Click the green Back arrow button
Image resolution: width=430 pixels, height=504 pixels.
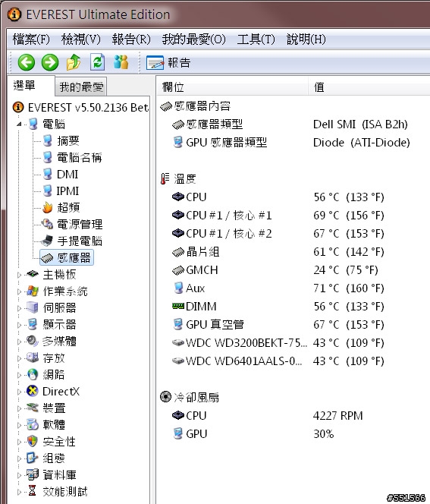pyautogui.click(x=27, y=62)
